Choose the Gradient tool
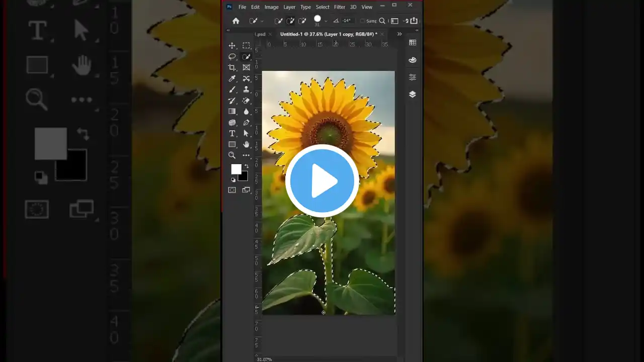 tap(232, 111)
